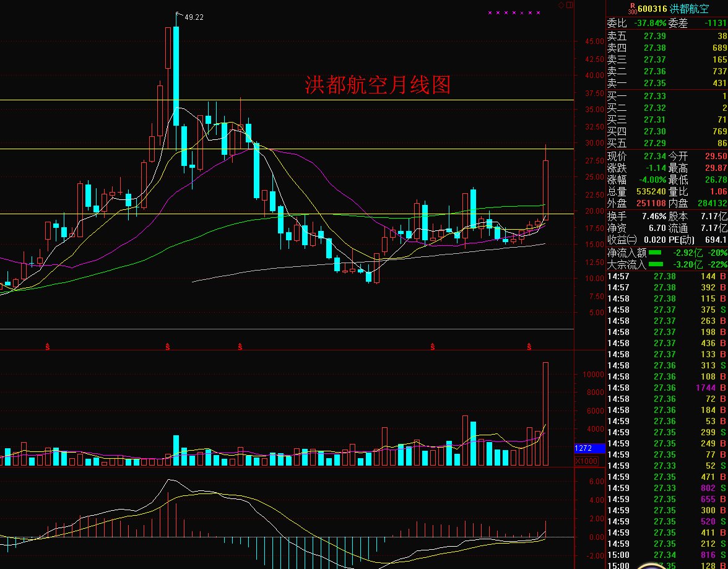
Task: Click the 最高 29.87 high price
Action: pyautogui.click(x=716, y=168)
